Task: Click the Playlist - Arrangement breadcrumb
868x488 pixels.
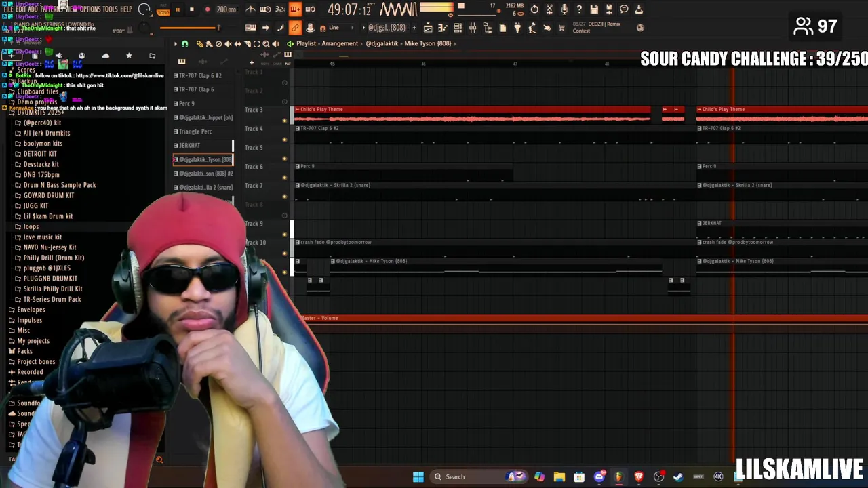Action: (x=327, y=43)
